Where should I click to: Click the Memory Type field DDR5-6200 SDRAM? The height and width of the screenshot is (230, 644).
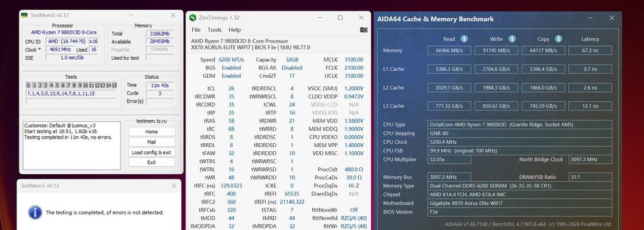[x=519, y=186]
